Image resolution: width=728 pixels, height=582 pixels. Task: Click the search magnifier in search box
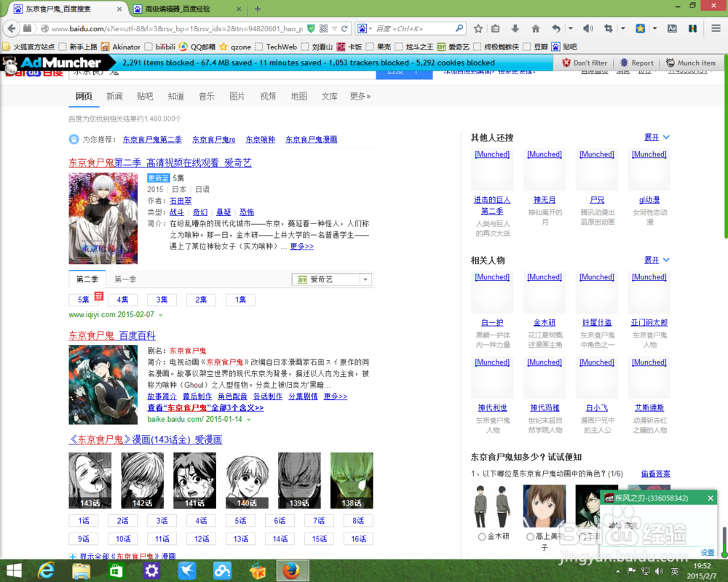(459, 28)
